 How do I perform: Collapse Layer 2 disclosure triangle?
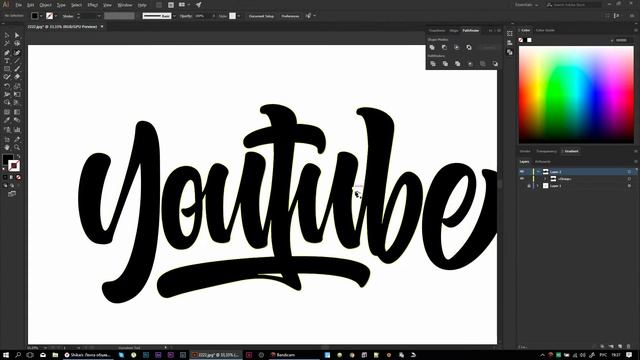tap(538, 172)
